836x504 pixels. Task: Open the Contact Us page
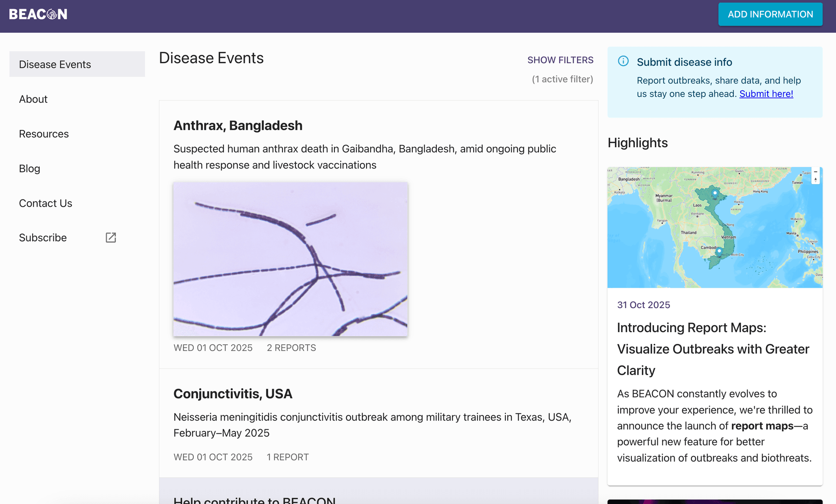46,203
